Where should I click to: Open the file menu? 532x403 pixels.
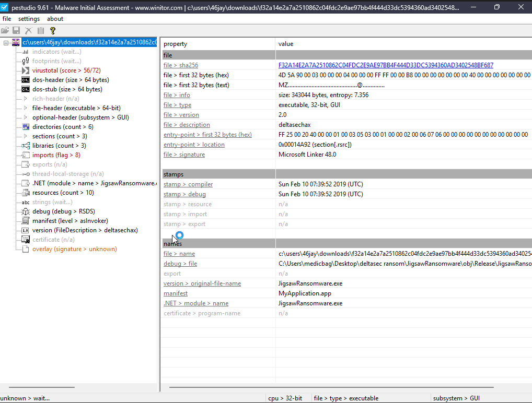pyautogui.click(x=7, y=19)
